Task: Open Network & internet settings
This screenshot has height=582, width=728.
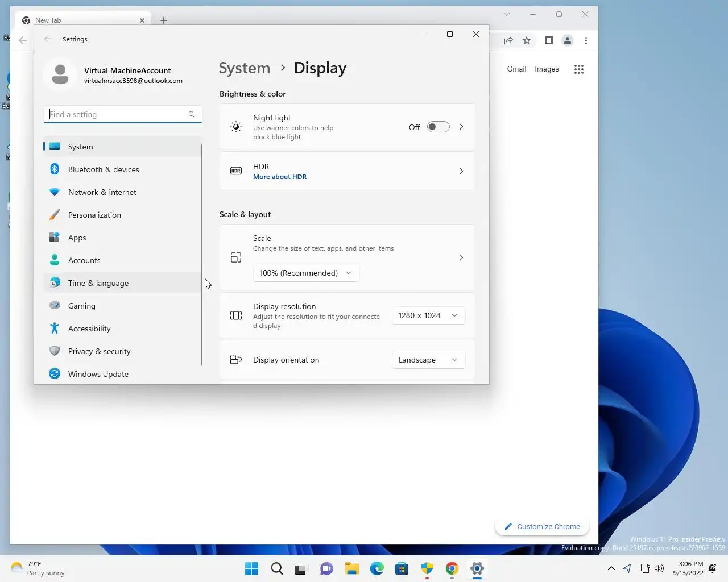Action: pyautogui.click(x=122, y=192)
